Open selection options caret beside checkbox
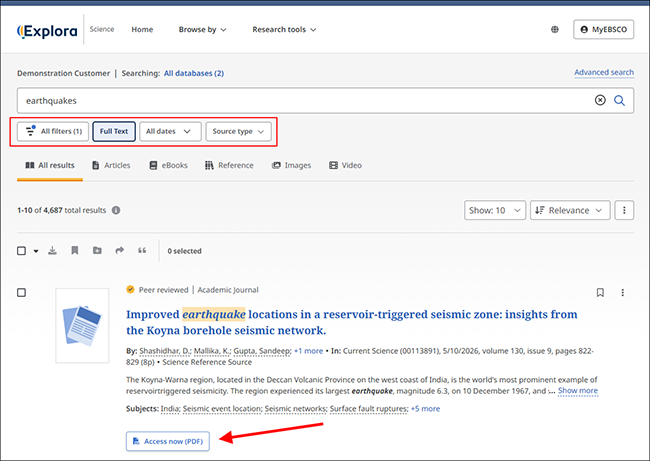Screen dimensions: 650x461 [x=36, y=251]
